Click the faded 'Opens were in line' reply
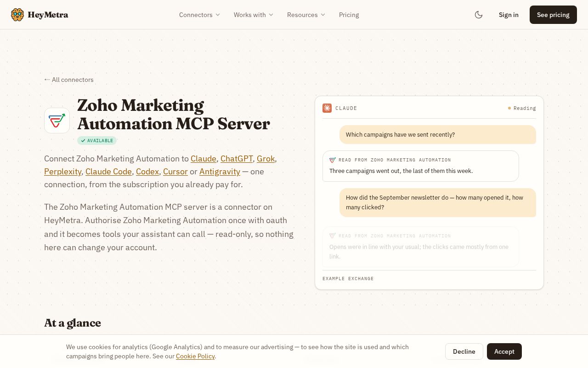588x368 pixels. pyautogui.click(x=421, y=252)
